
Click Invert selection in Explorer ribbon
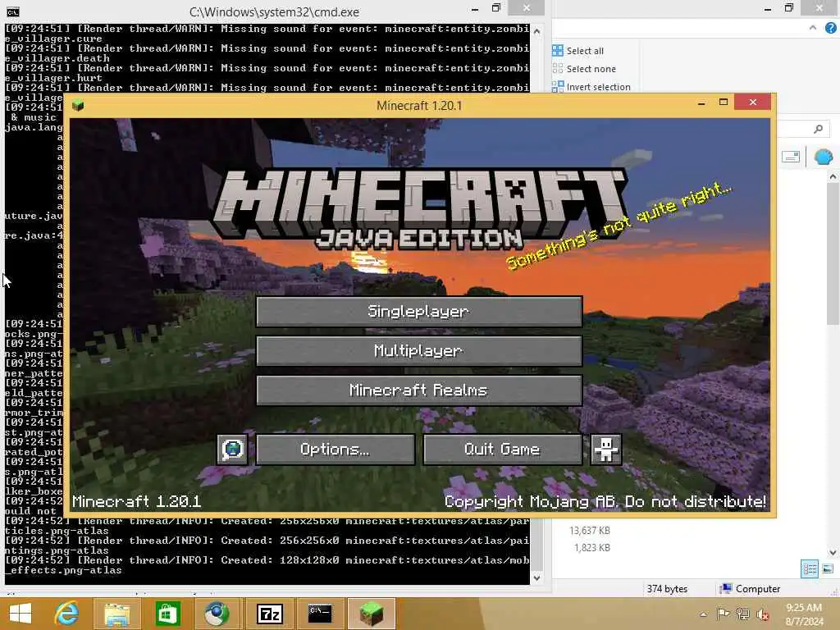tap(591, 87)
